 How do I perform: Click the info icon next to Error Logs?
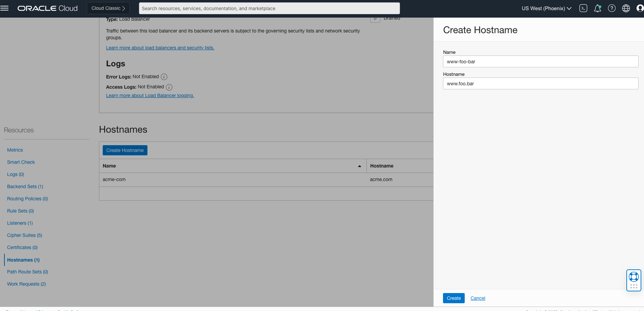164,77
